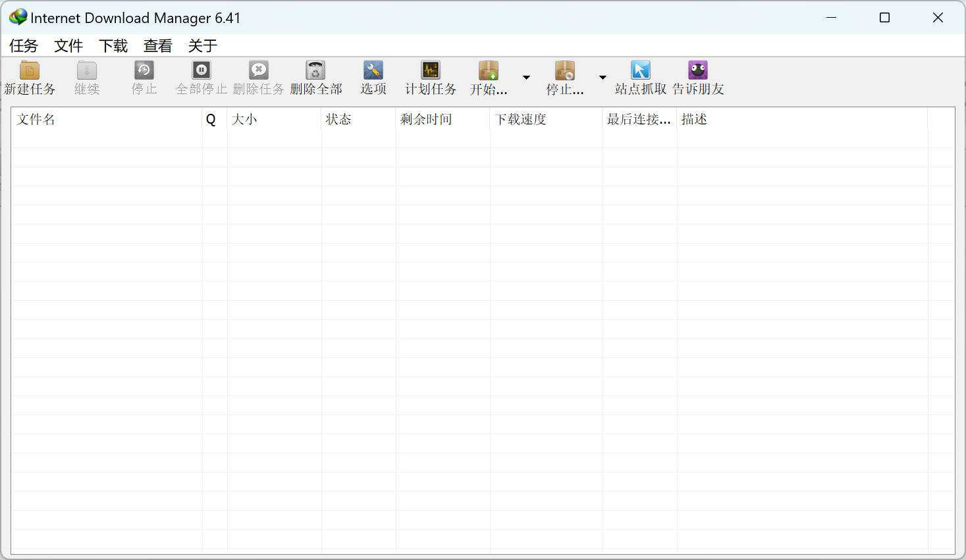This screenshot has width=966, height=560.
Task: Sort by the 下载速度 column header
Action: point(547,119)
